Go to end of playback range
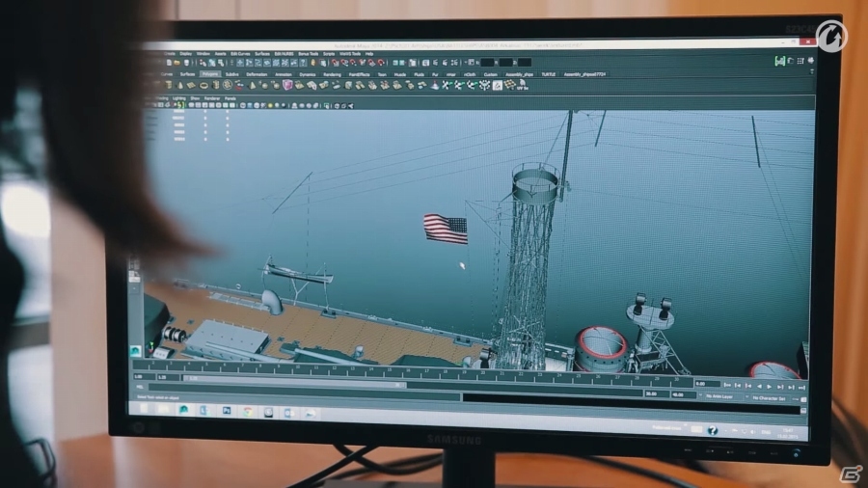 801,388
